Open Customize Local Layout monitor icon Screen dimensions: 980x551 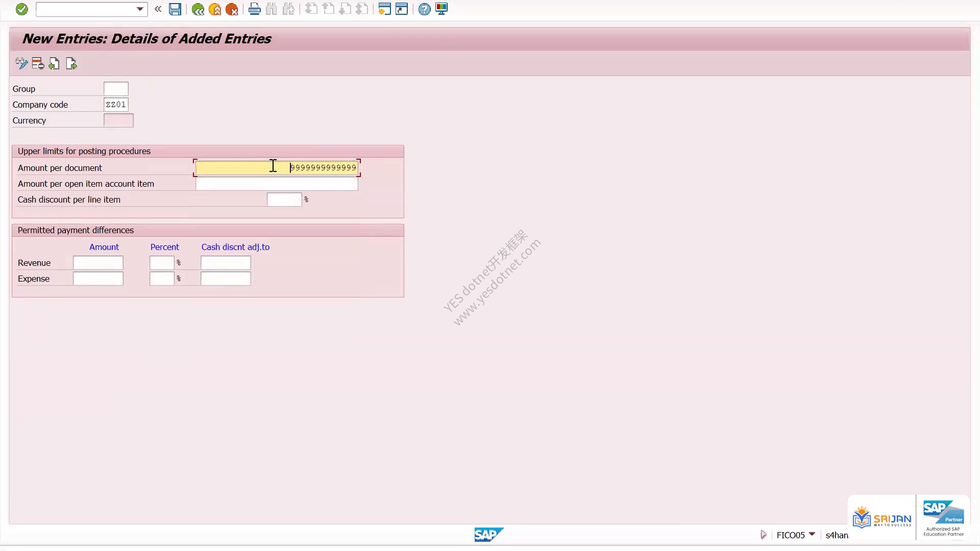(x=442, y=9)
